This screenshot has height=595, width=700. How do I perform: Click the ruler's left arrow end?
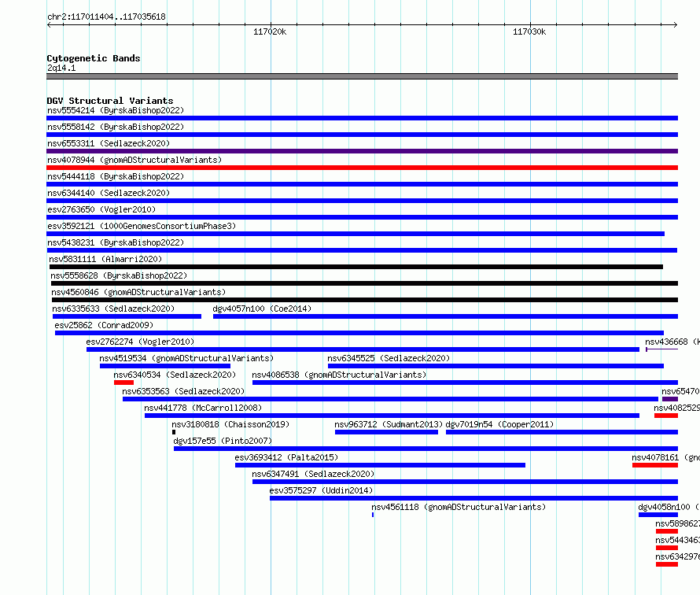pyautogui.click(x=49, y=24)
